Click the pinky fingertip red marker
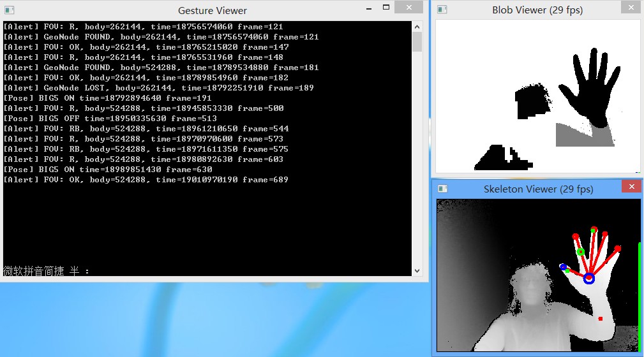Screen dimensions: 644x357 coord(618,248)
